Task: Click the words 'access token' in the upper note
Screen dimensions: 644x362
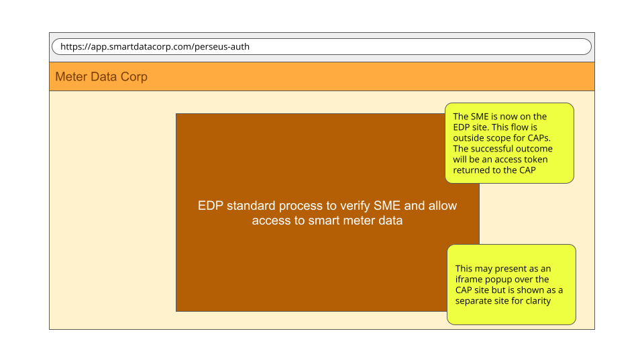Action: 521,160
